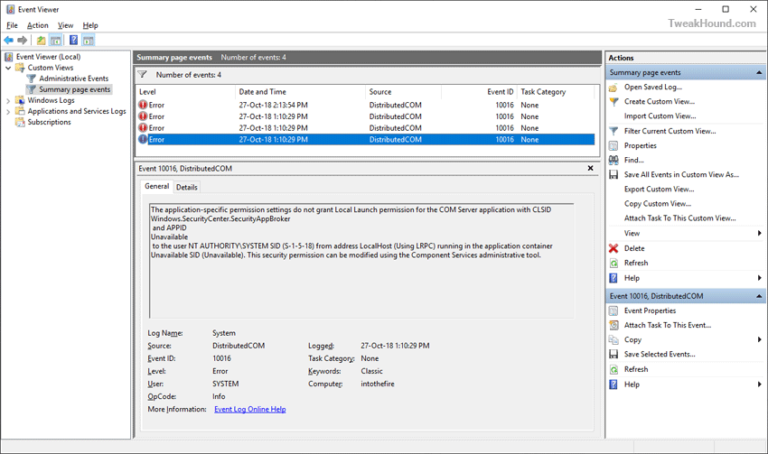Screen dimensions: 768x454
Task: Click the blue Help toolbar icon
Action: pos(73,40)
